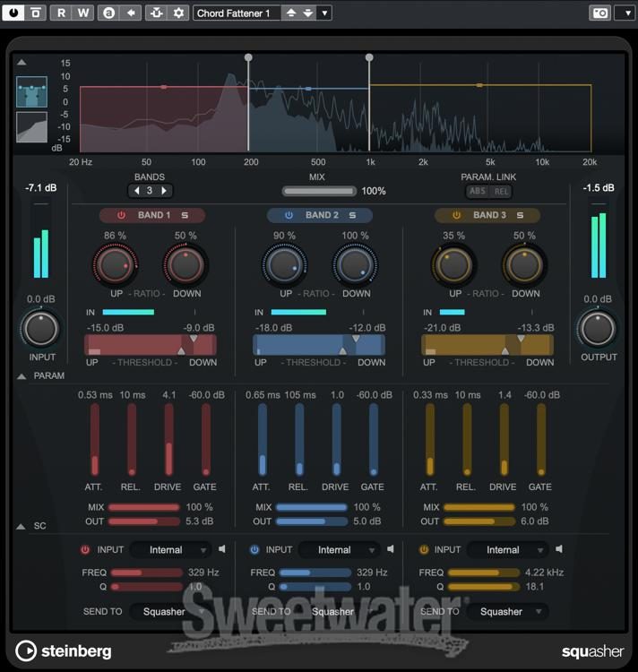Select ABS parameter link mode
This screenshot has height=672, width=638.
coord(478,191)
